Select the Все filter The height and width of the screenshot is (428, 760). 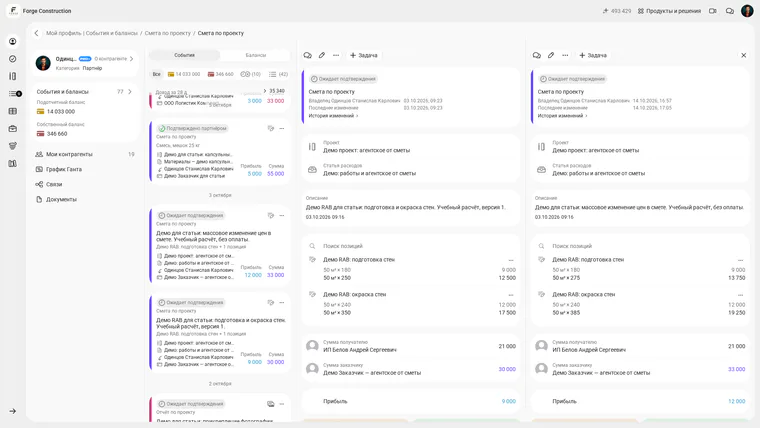[157, 74]
